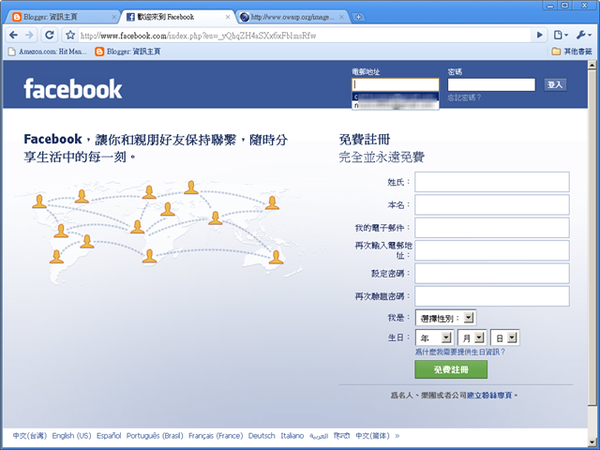Viewport: 600px width, 450px height.
Task: Click the address bar URL field
Action: pyautogui.click(x=304, y=36)
